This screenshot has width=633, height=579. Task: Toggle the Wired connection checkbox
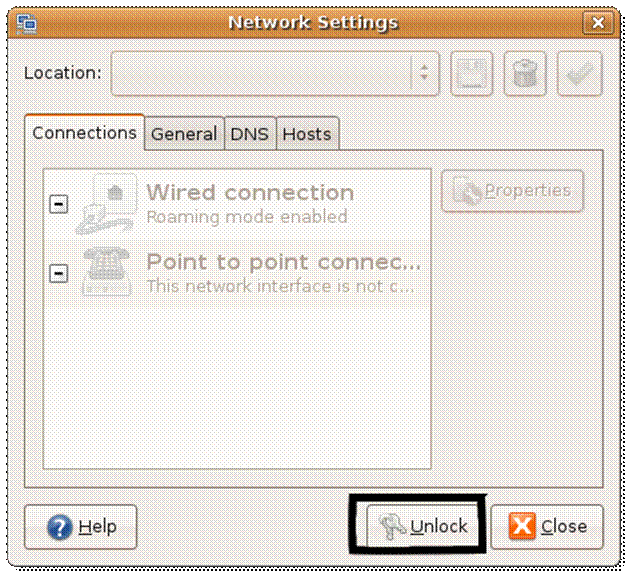[x=59, y=204]
